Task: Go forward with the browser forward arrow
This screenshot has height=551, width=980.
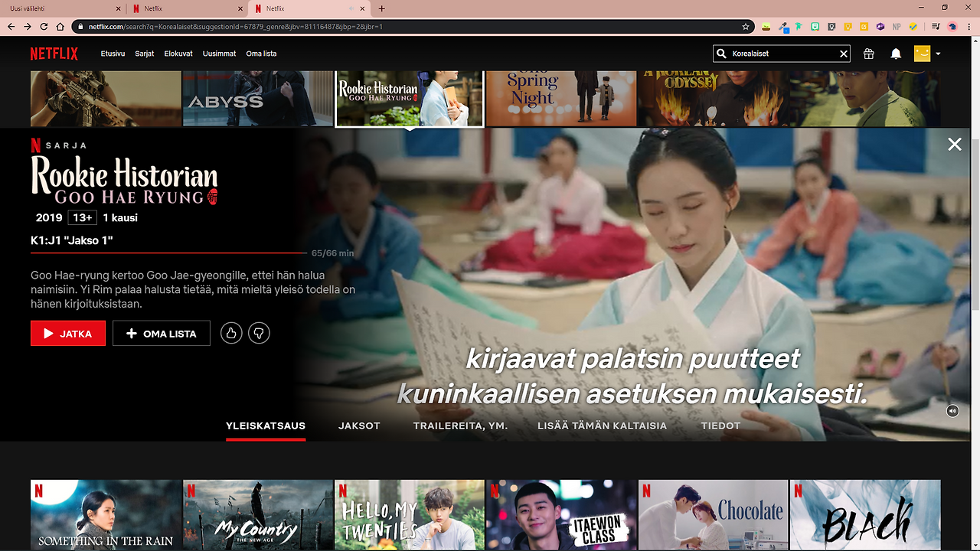Action: point(28,26)
